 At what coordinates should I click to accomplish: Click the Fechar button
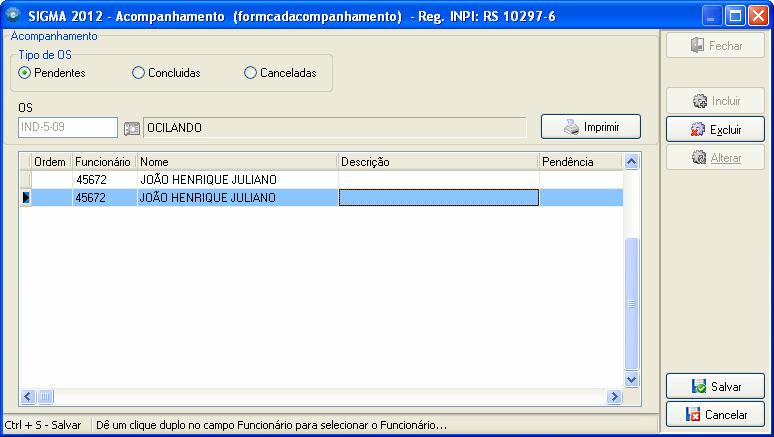[715, 46]
